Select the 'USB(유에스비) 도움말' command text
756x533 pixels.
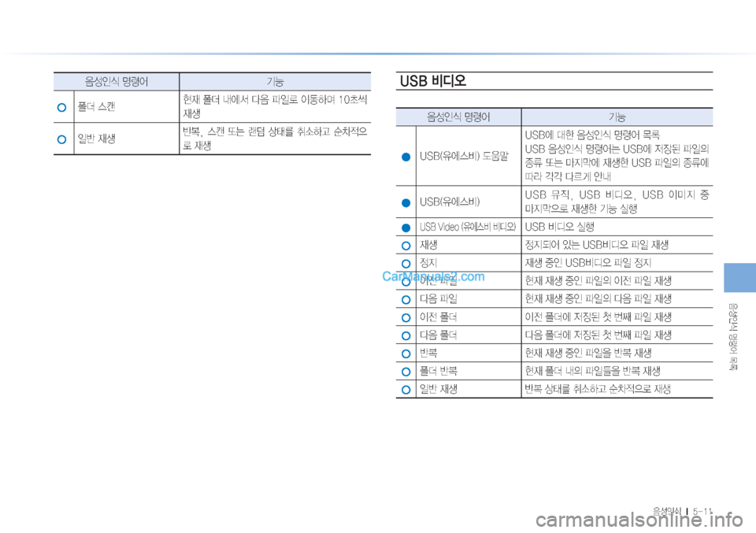[x=464, y=156]
